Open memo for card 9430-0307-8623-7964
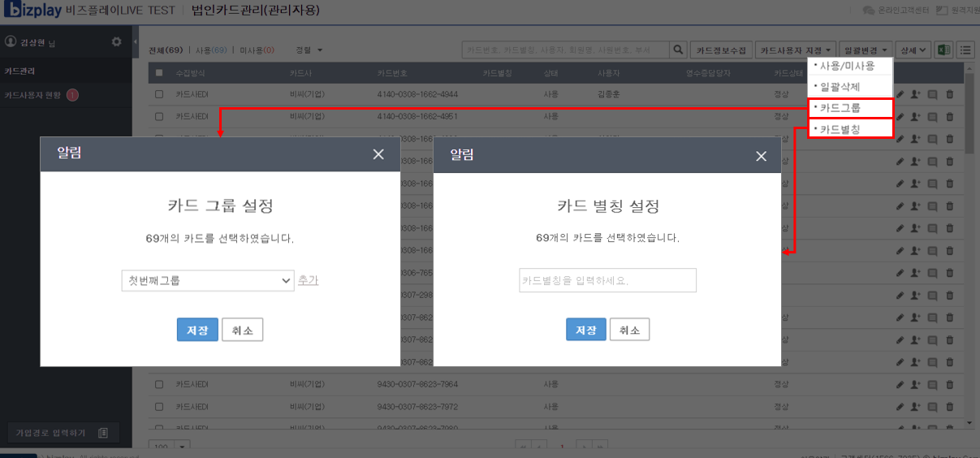 (x=933, y=384)
